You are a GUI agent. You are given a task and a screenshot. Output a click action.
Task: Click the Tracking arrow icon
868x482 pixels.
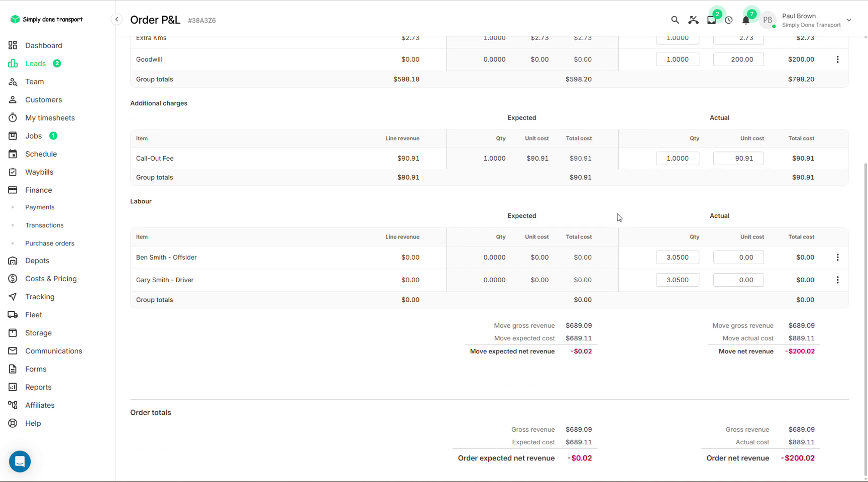point(13,297)
